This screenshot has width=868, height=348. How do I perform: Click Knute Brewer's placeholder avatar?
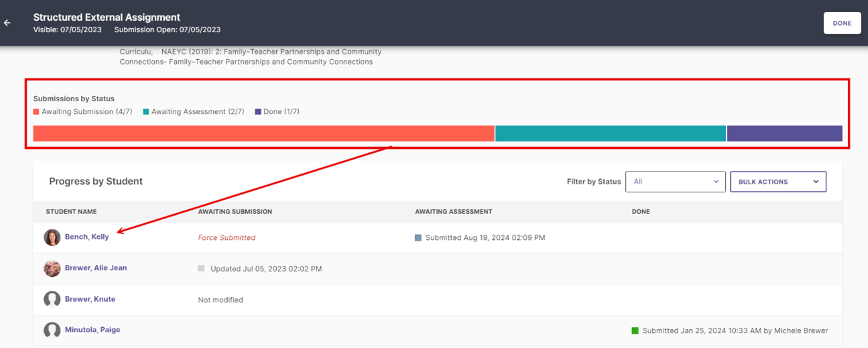tap(52, 299)
